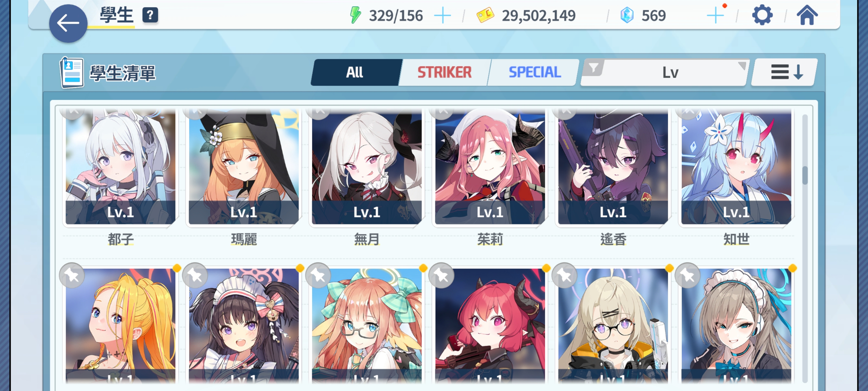
Task: Pin the blonde twin-tail student card
Action: [72, 276]
